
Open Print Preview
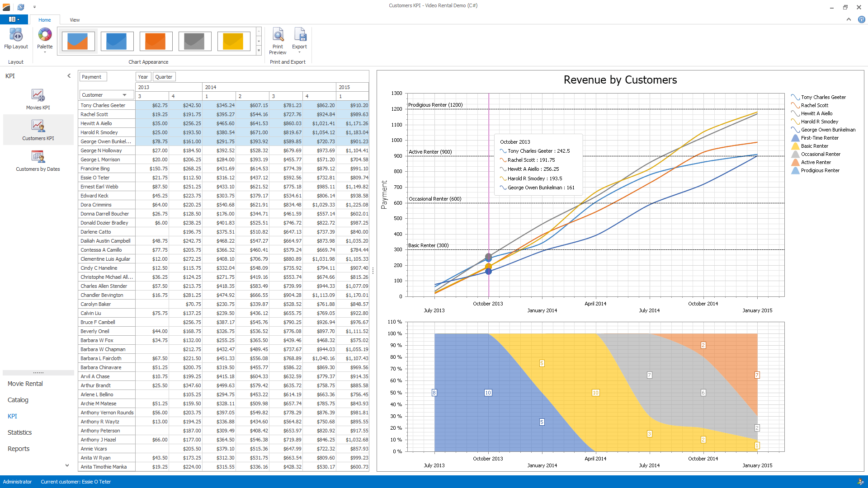tap(278, 35)
